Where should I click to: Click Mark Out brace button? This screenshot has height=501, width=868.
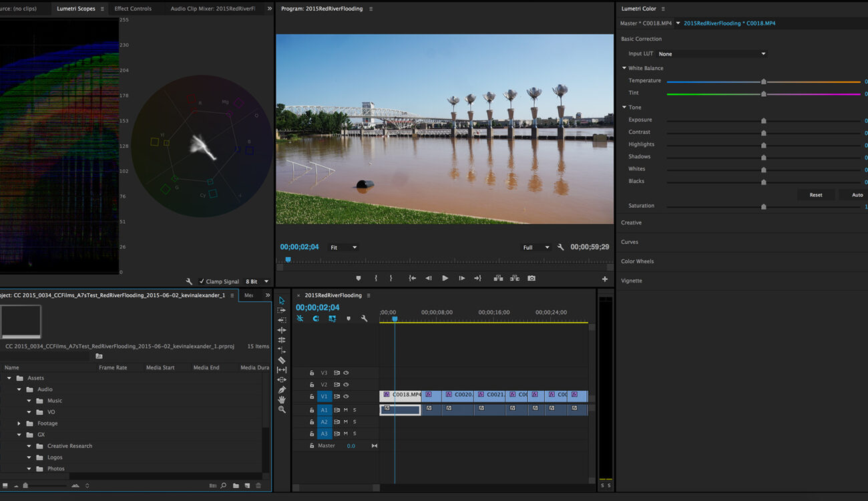click(x=391, y=279)
